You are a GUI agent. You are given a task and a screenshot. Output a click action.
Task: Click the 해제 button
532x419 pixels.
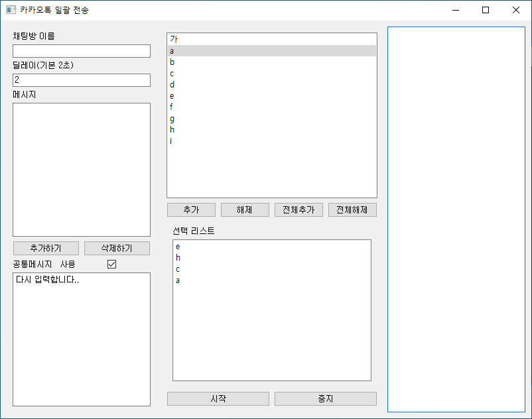[x=245, y=210]
